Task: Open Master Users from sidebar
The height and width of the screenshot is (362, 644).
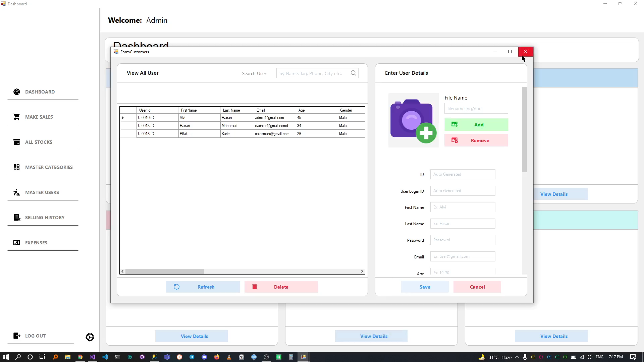Action: (42, 192)
